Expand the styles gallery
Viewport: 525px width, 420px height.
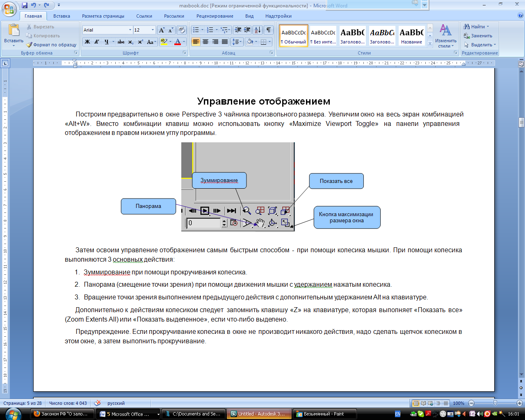[x=430, y=44]
